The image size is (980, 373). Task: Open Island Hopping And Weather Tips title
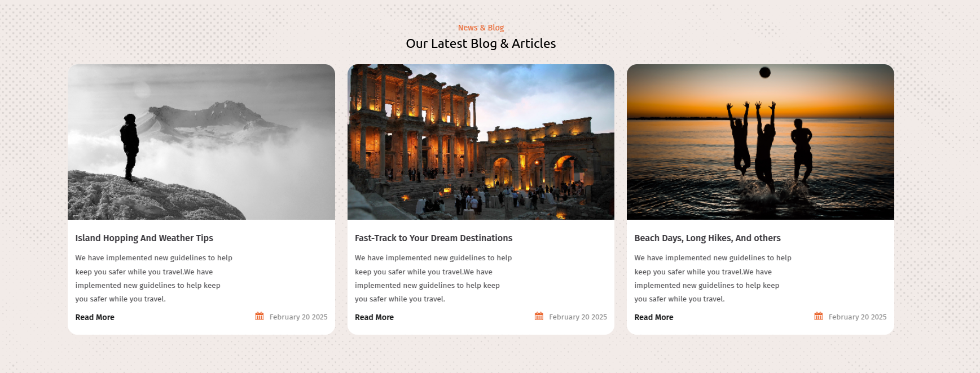[144, 238]
